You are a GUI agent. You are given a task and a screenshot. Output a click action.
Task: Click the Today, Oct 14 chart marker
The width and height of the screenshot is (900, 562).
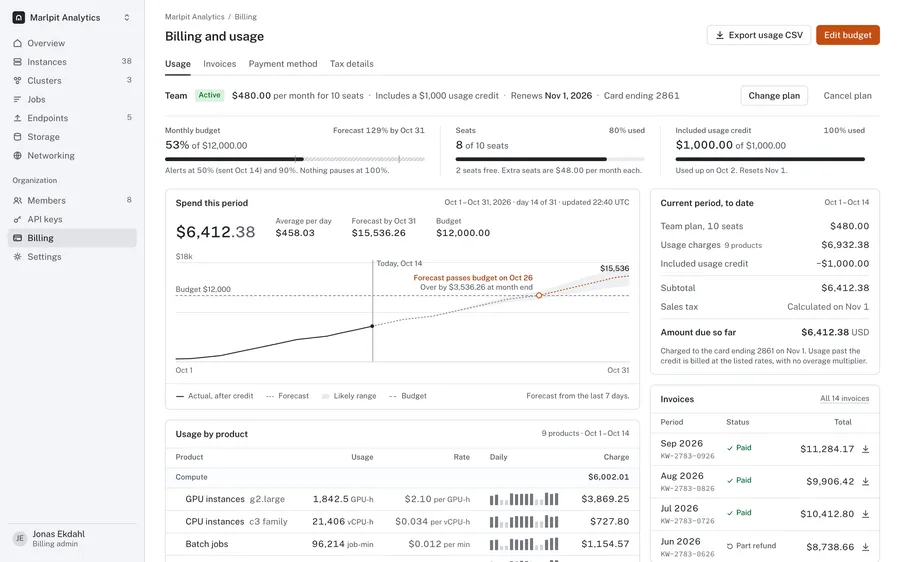coord(373,326)
